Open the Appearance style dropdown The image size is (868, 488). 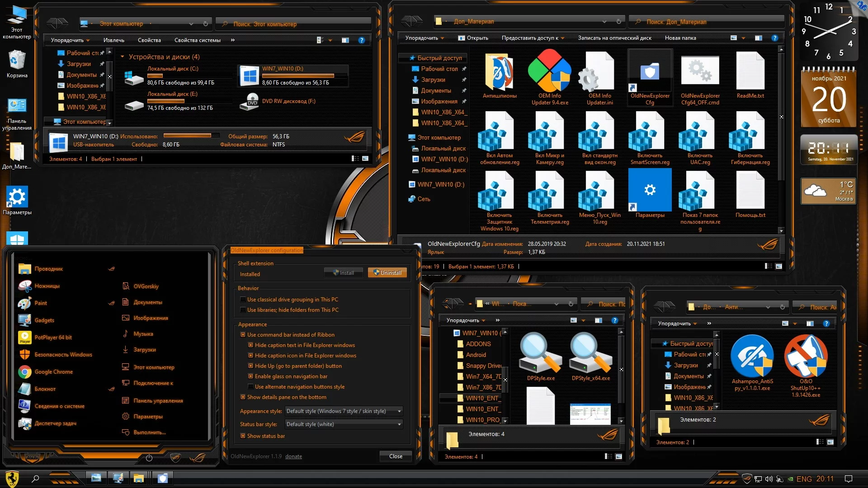tap(344, 411)
